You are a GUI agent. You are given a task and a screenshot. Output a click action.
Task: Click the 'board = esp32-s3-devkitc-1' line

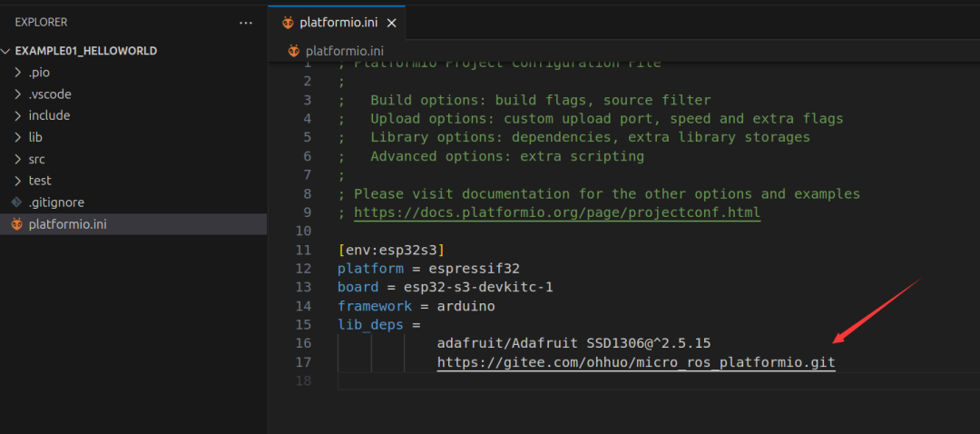[445, 288]
